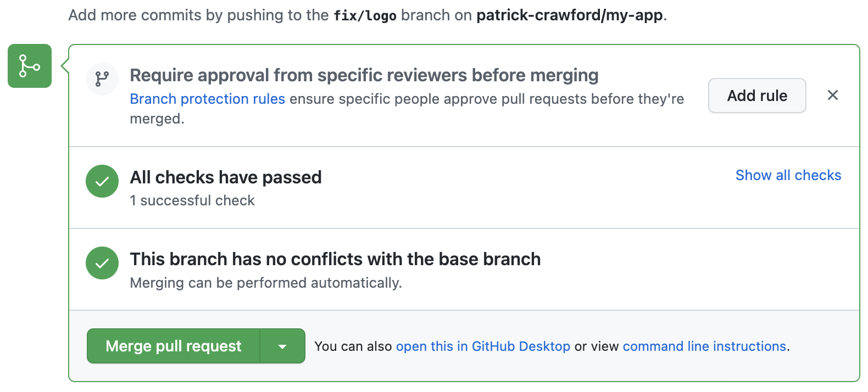The height and width of the screenshot is (392, 868).
Task: Open the Branch protection rules link
Action: point(207,99)
